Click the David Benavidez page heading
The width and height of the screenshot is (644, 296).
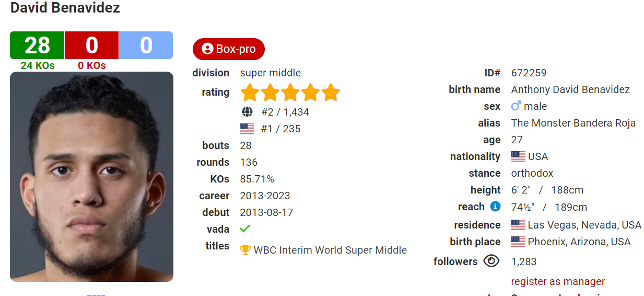65,8
